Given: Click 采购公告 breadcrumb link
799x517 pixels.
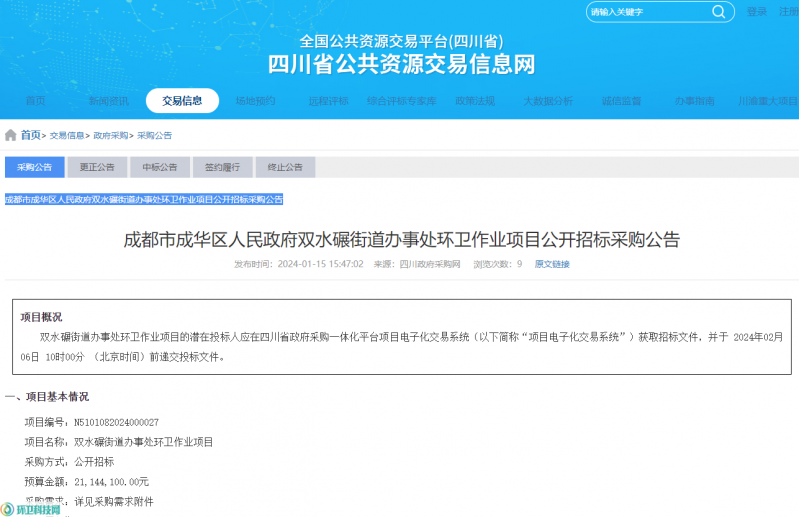Looking at the screenshot, I should point(154,135).
